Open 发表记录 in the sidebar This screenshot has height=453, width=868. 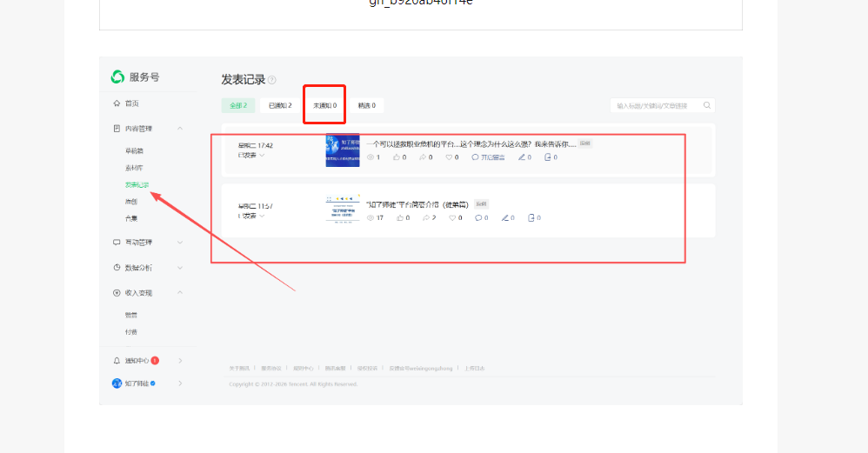pyautogui.click(x=137, y=184)
